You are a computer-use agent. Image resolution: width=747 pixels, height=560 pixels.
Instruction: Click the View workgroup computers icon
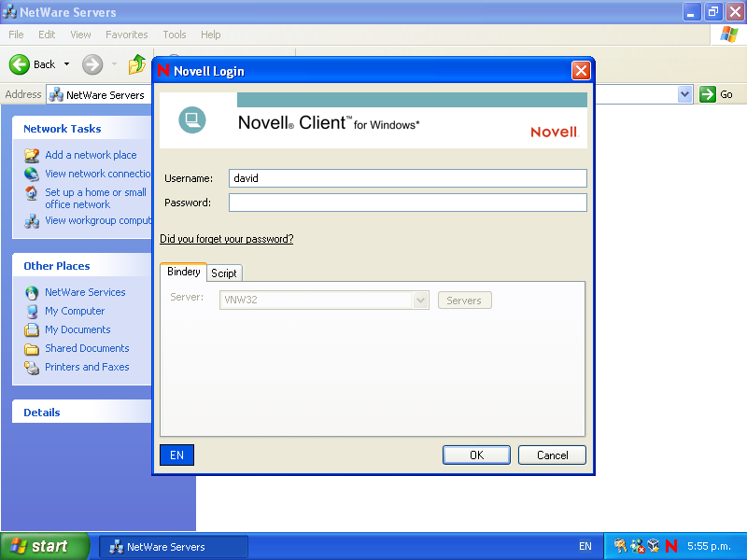click(x=32, y=221)
